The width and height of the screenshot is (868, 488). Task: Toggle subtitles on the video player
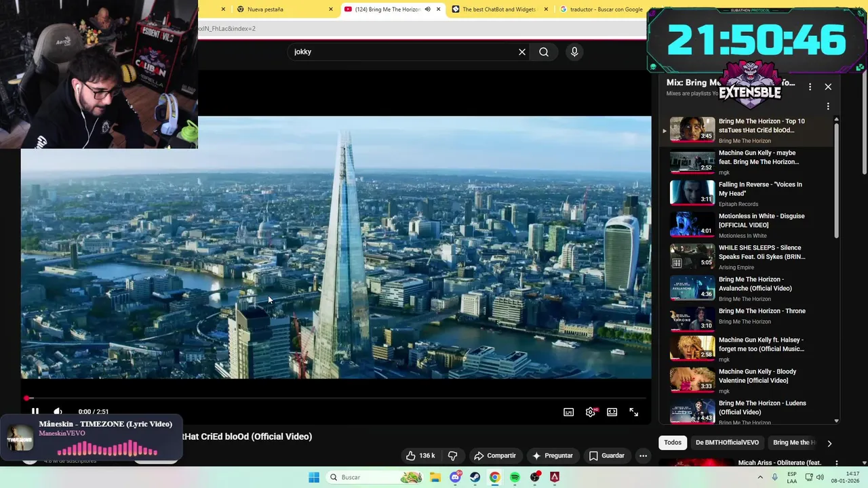[568, 412]
